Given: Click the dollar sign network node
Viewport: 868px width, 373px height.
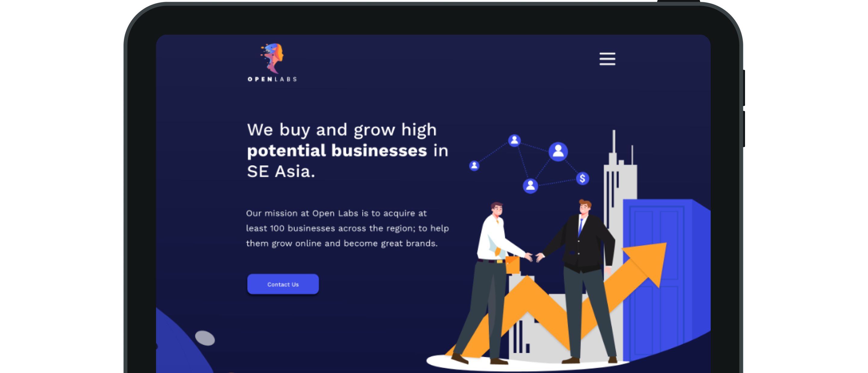Looking at the screenshot, I should pos(582,178).
